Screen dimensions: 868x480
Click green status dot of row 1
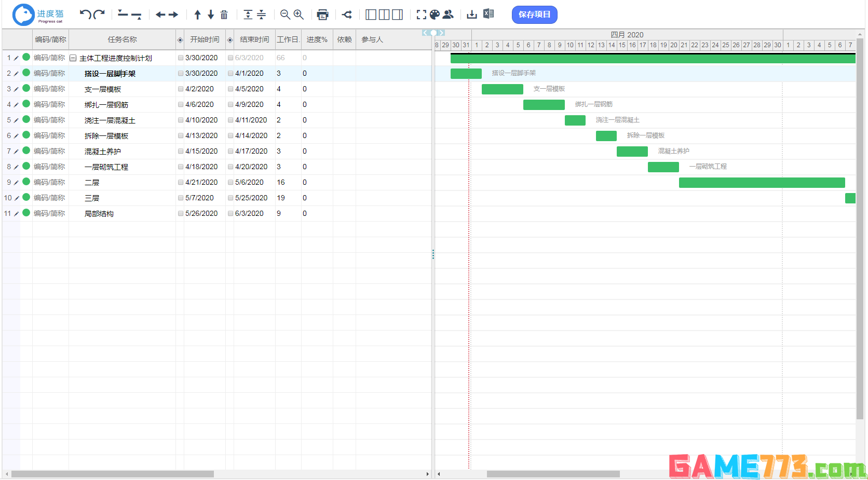[x=26, y=57]
